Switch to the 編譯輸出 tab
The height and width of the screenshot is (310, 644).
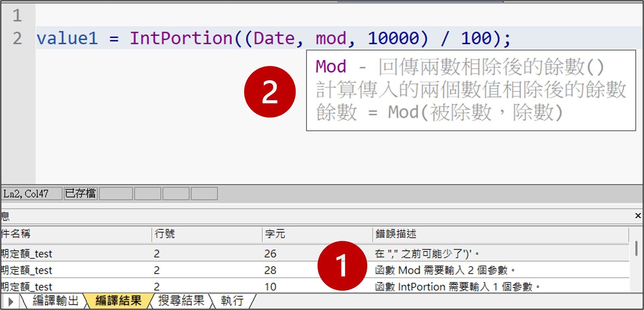point(55,301)
